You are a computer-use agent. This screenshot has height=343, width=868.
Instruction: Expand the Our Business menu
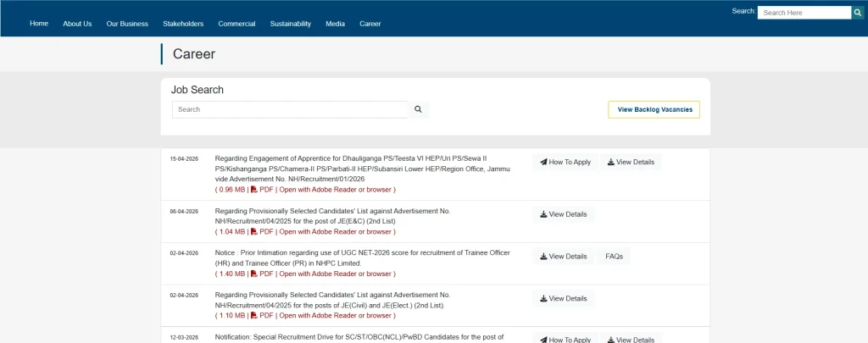coord(127,24)
